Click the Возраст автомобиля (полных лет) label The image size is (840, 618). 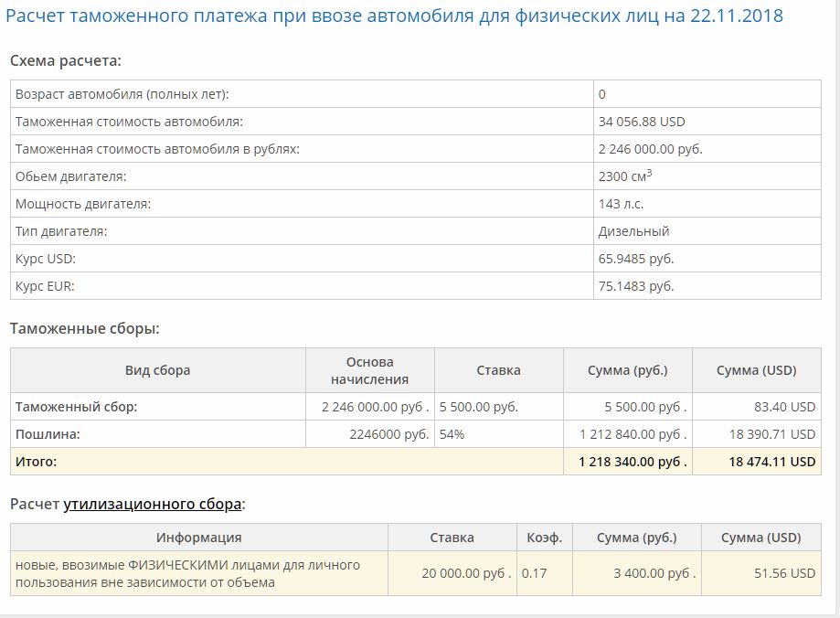pos(122,94)
